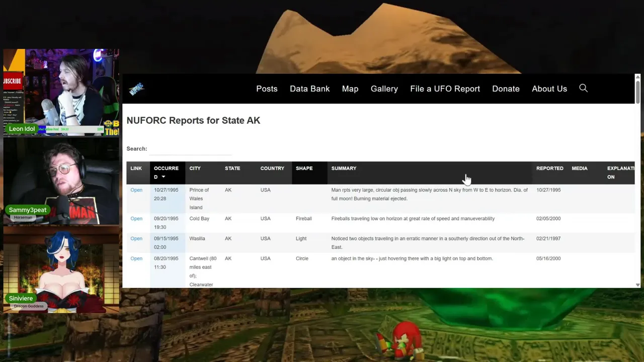644x362 pixels.
Task: Select the '02/21/1997' reported date
Action: 548,238
